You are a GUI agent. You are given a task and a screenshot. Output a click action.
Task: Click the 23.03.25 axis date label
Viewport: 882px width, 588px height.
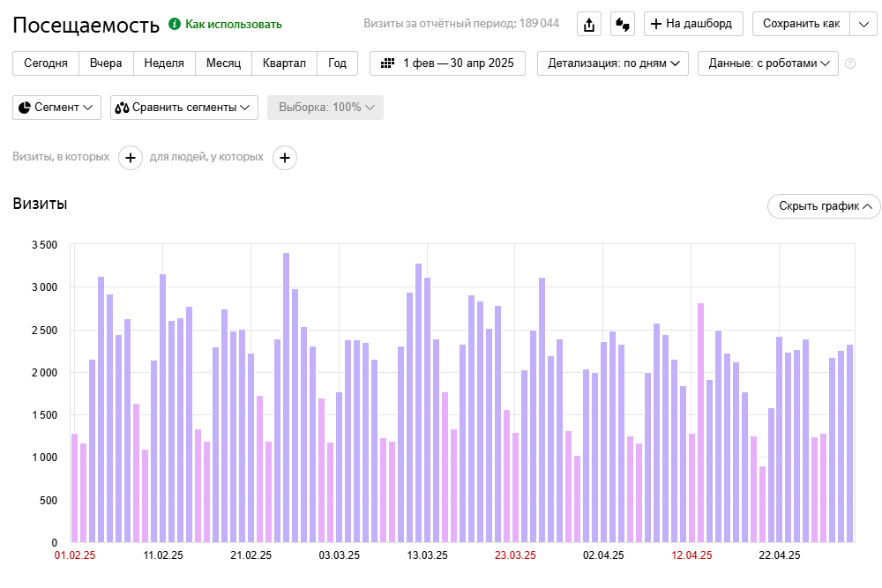(x=515, y=555)
